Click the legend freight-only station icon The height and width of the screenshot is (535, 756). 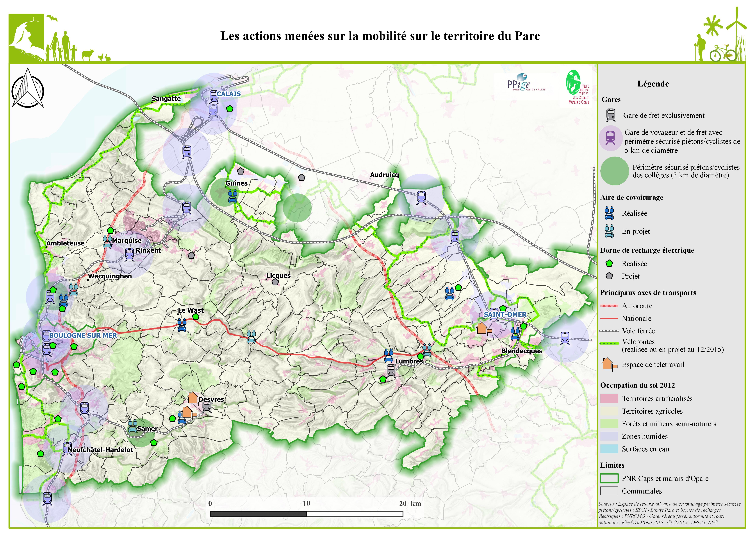(611, 115)
